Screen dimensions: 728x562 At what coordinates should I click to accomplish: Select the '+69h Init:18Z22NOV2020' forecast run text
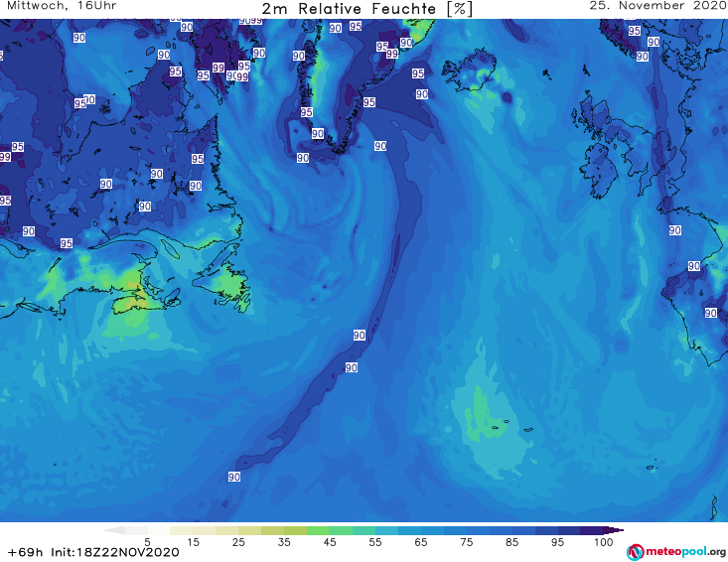point(93,552)
